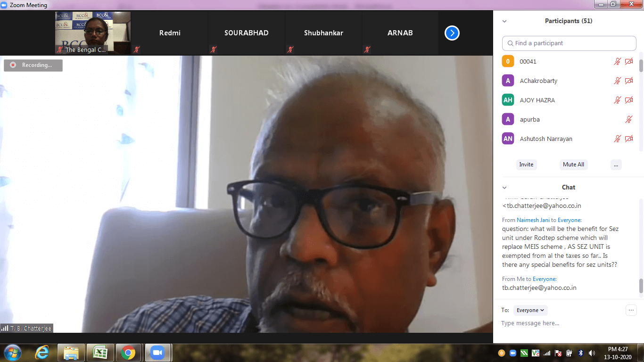
Task: Open the Windows Start menu orb
Action: click(x=12, y=353)
